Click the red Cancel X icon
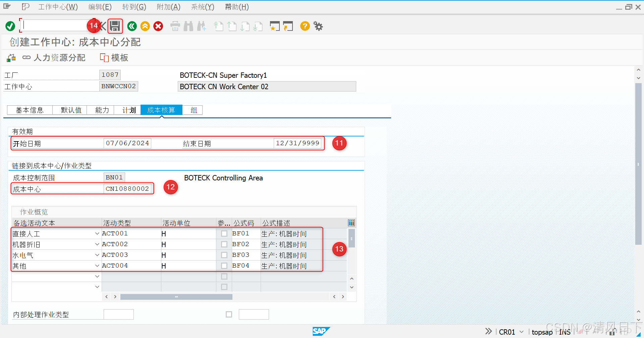The image size is (644, 338). 158,26
